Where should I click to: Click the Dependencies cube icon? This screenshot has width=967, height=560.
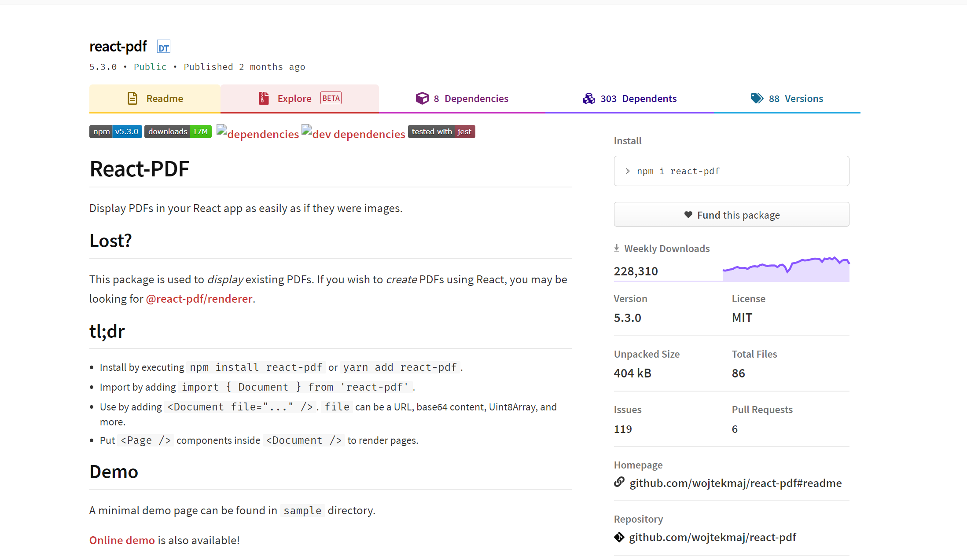[422, 98]
